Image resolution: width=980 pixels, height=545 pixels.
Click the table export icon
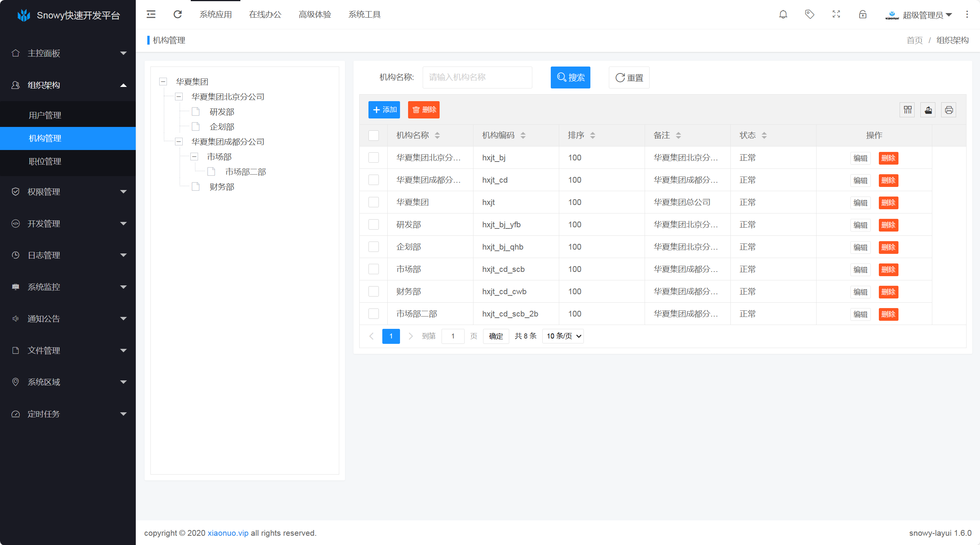[928, 110]
